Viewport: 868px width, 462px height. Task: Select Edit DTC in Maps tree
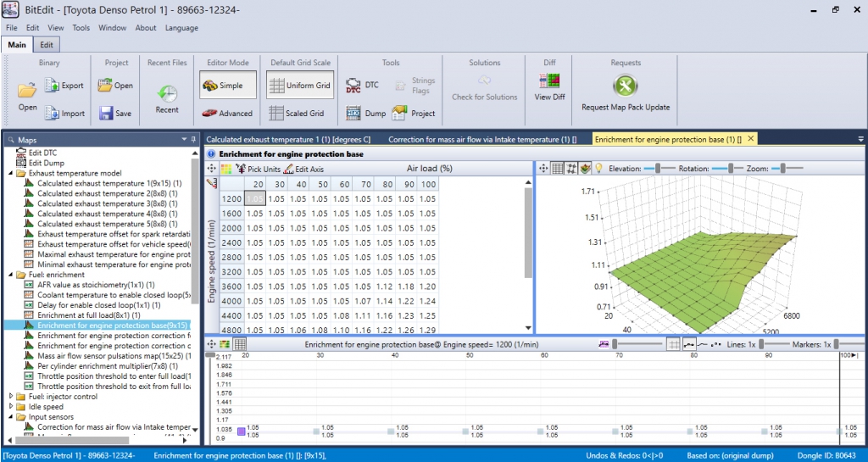tap(42, 153)
